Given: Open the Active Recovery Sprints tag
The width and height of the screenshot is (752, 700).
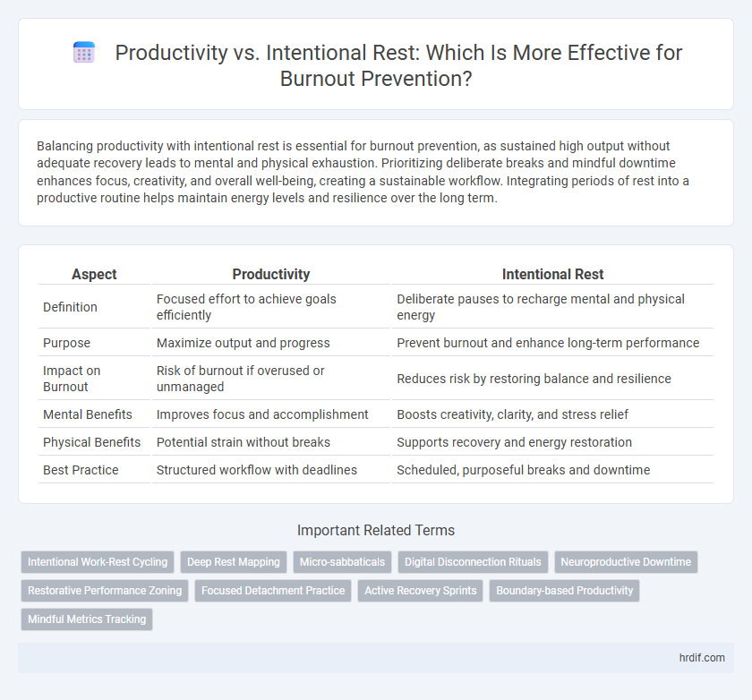Looking at the screenshot, I should (x=421, y=591).
